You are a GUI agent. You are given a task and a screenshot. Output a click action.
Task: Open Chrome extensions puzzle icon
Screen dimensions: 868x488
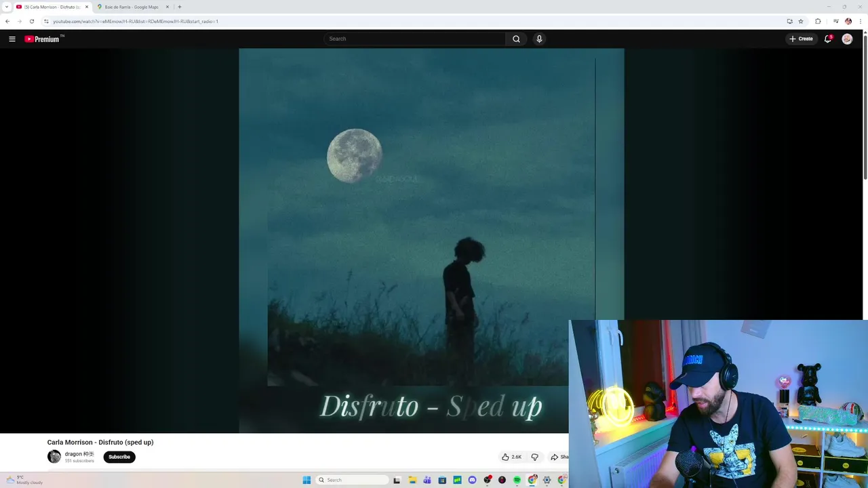coord(818,21)
